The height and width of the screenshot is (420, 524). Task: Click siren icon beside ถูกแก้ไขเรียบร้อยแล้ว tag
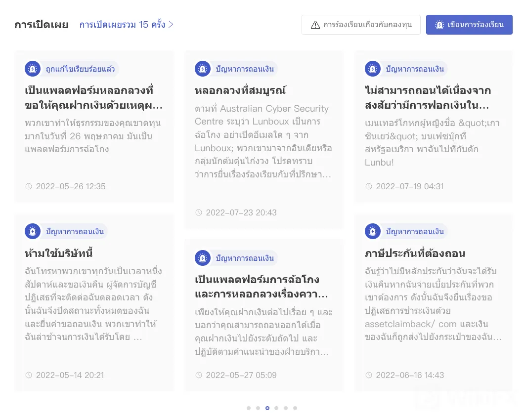click(33, 69)
